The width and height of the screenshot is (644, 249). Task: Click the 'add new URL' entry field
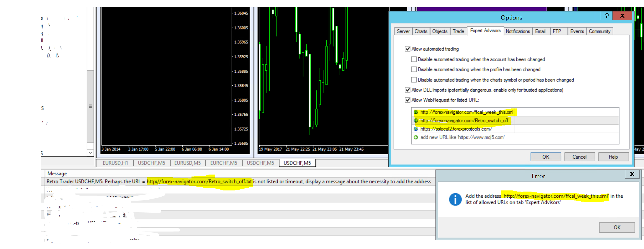[x=515, y=137]
